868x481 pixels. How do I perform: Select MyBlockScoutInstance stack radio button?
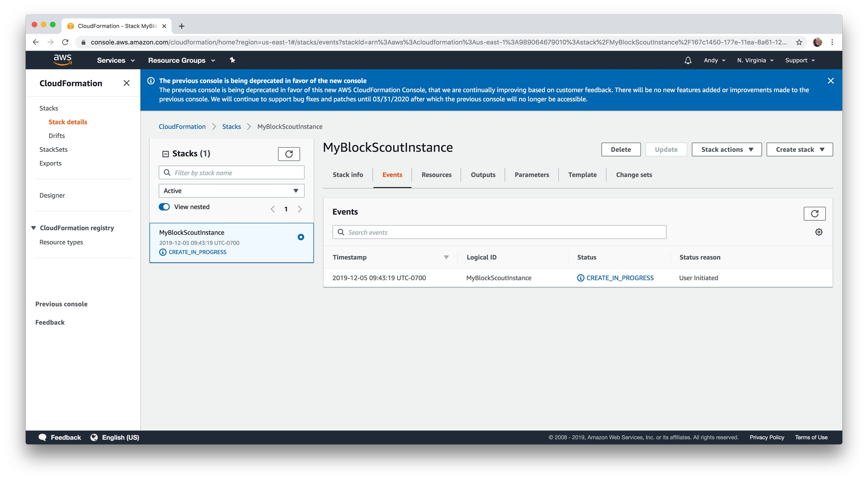pos(301,237)
